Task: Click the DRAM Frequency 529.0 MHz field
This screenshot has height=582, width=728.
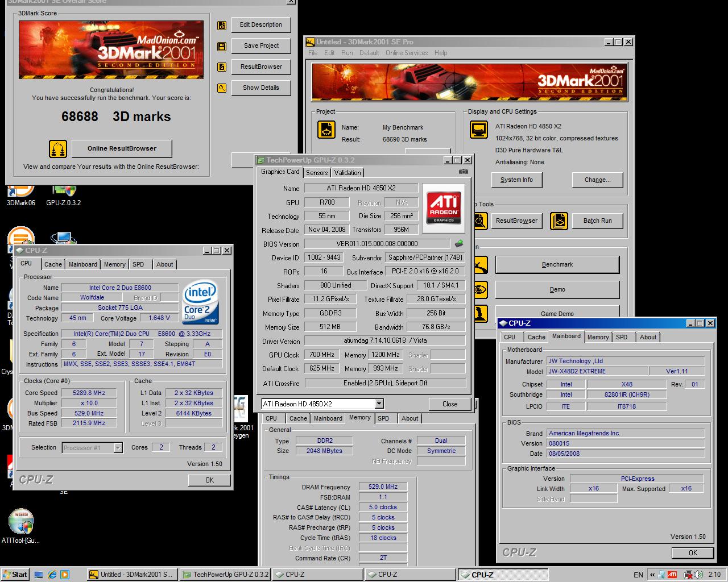Action: coord(383,487)
